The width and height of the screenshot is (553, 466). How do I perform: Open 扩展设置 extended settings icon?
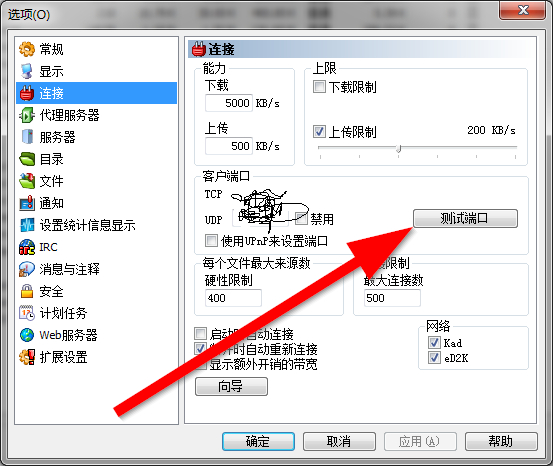(x=27, y=357)
